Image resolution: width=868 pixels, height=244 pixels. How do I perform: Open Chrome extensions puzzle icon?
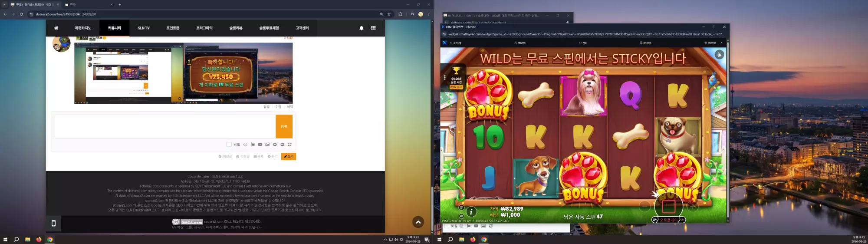[400, 14]
